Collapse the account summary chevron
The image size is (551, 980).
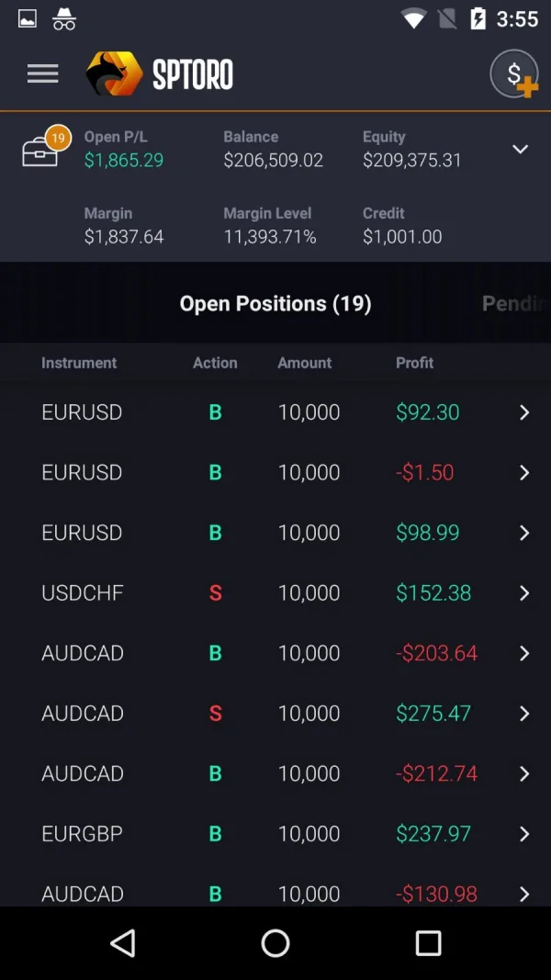520,149
